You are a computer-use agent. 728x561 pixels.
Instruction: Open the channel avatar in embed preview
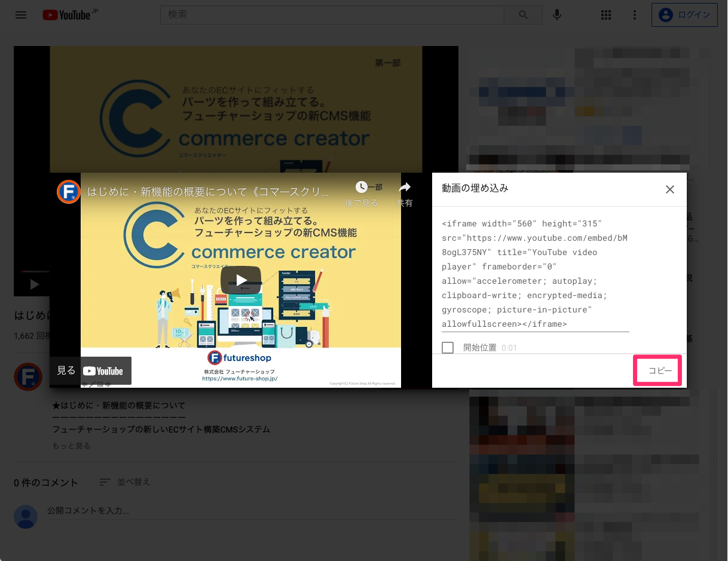(69, 192)
